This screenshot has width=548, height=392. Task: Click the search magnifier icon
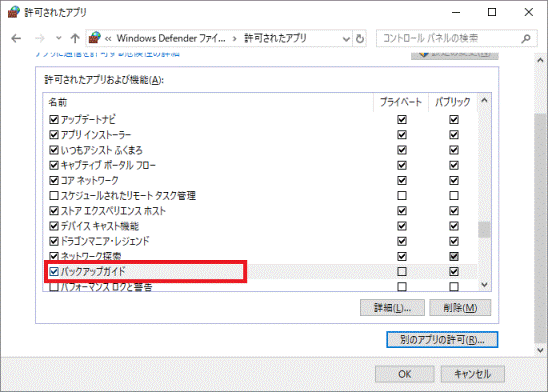[x=526, y=38]
